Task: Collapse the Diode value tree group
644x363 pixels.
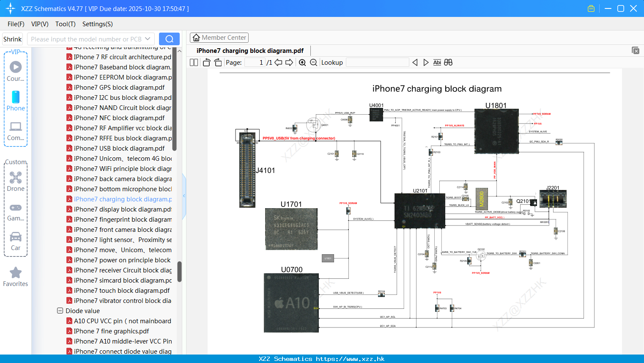Action: coord(60,311)
